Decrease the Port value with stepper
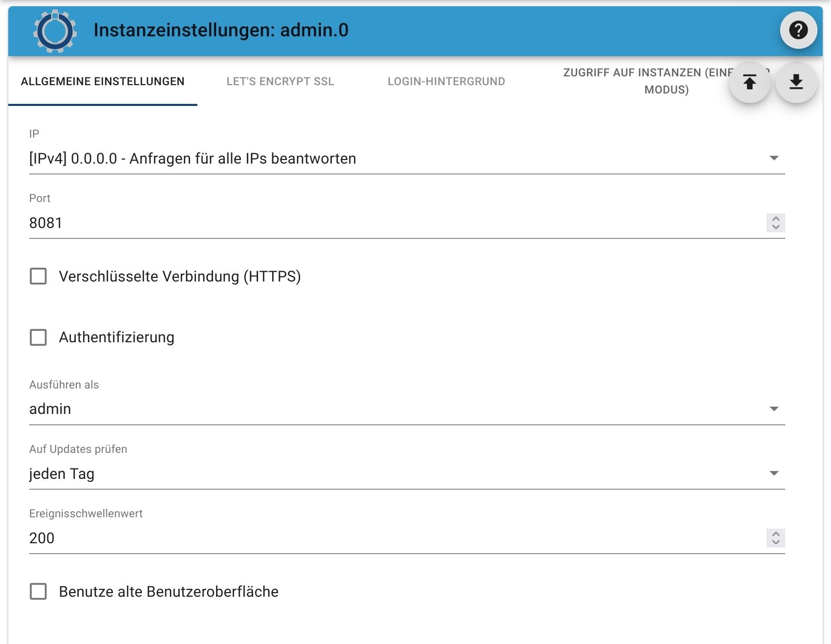 [x=776, y=227]
